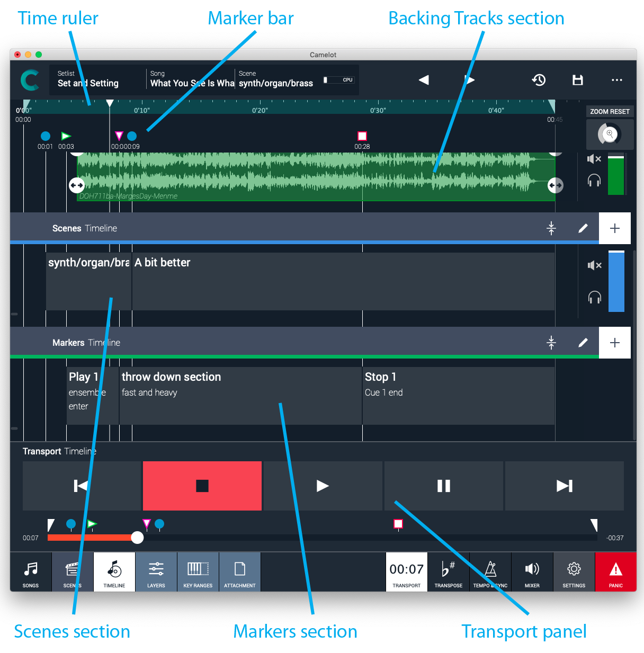Open the Key Ranges editor
This screenshot has width=644, height=653.
[x=198, y=572]
